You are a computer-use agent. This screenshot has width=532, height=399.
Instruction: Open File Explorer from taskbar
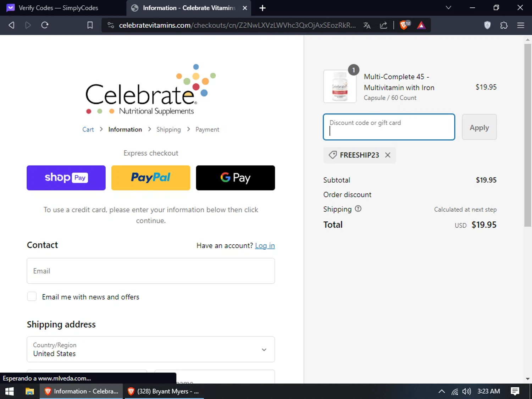pyautogui.click(x=30, y=391)
